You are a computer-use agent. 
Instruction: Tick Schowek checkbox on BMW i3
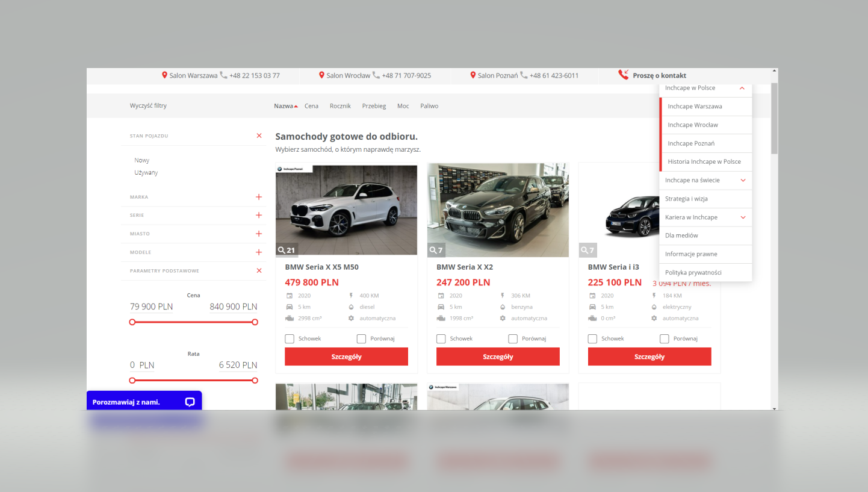(x=593, y=339)
